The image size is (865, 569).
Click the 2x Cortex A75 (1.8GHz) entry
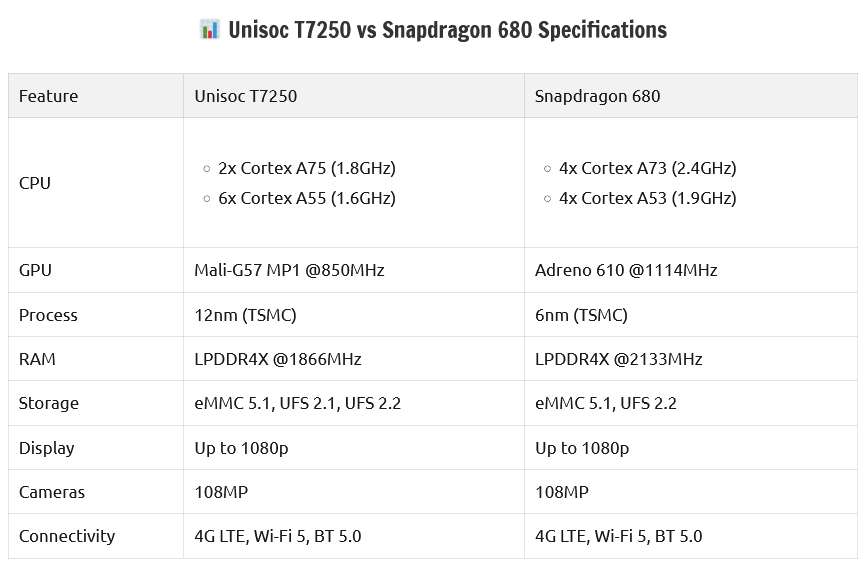tap(307, 168)
